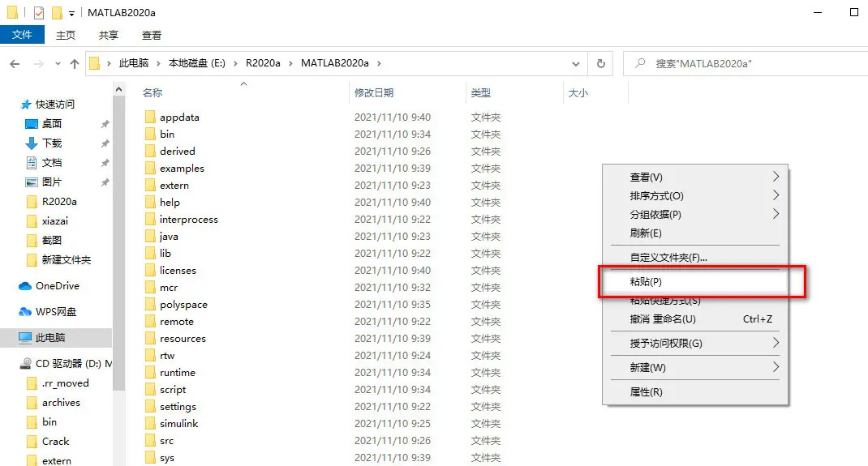Select the toolbox-like runtime folder icon

click(150, 373)
